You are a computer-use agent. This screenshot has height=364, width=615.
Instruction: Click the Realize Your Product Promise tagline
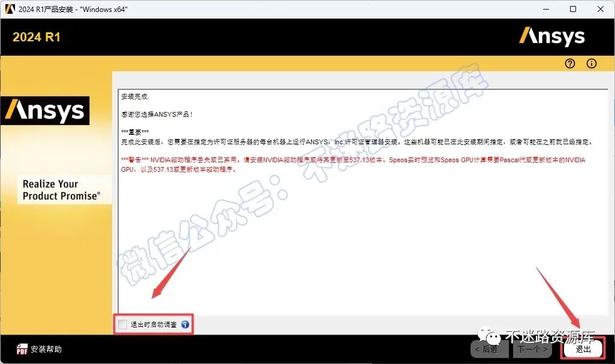[x=62, y=190]
